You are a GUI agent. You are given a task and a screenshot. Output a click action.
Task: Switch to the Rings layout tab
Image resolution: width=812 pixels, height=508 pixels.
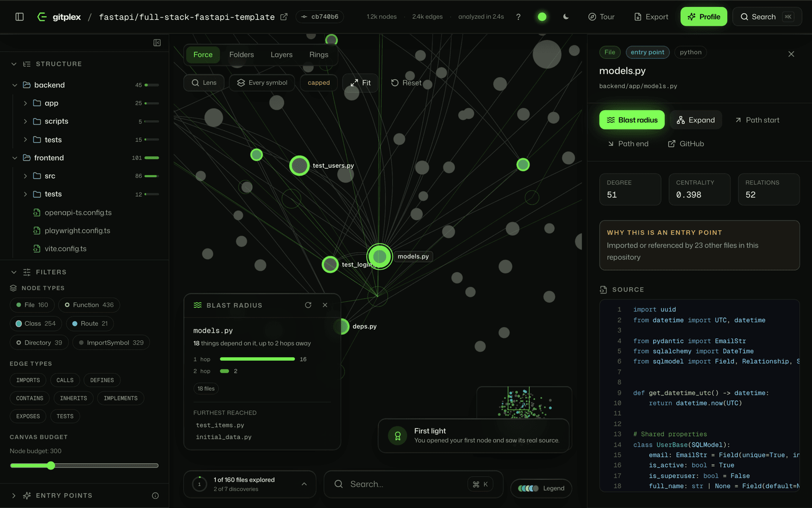click(319, 54)
